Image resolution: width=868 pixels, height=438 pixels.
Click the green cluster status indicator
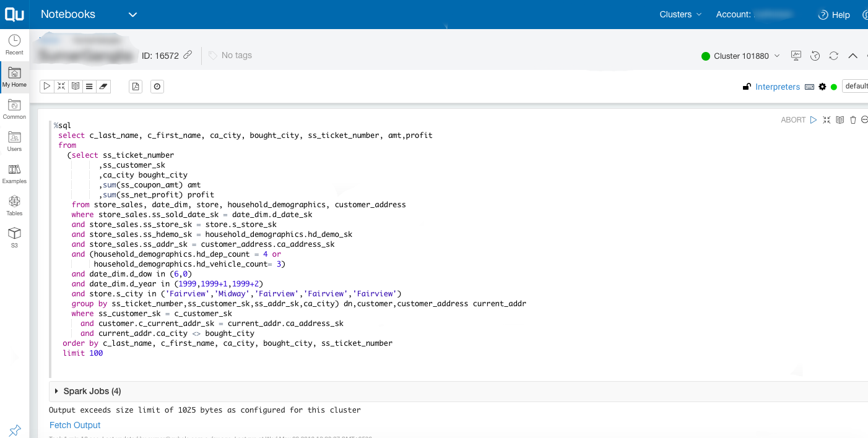pos(706,56)
